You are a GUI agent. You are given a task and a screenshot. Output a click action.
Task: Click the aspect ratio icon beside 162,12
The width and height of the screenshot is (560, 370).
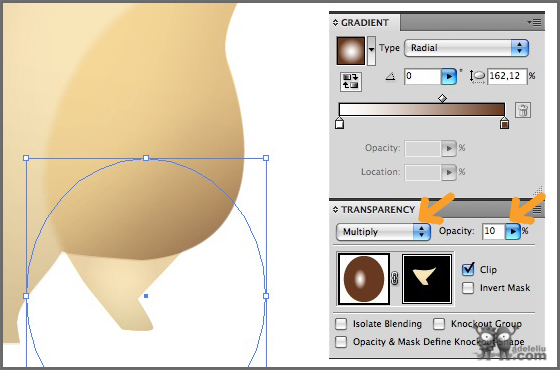478,76
